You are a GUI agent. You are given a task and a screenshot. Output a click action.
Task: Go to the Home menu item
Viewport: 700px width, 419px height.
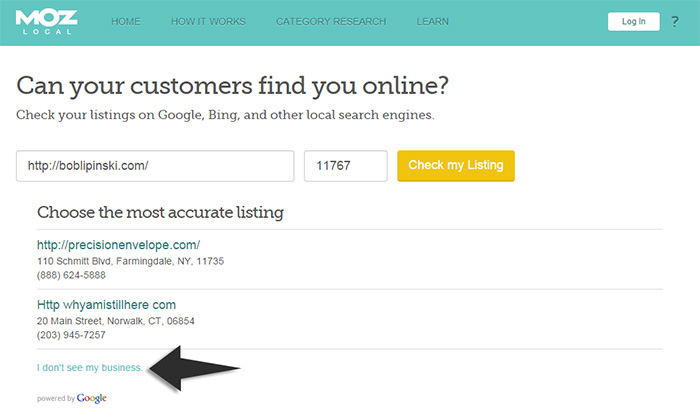[x=126, y=21]
